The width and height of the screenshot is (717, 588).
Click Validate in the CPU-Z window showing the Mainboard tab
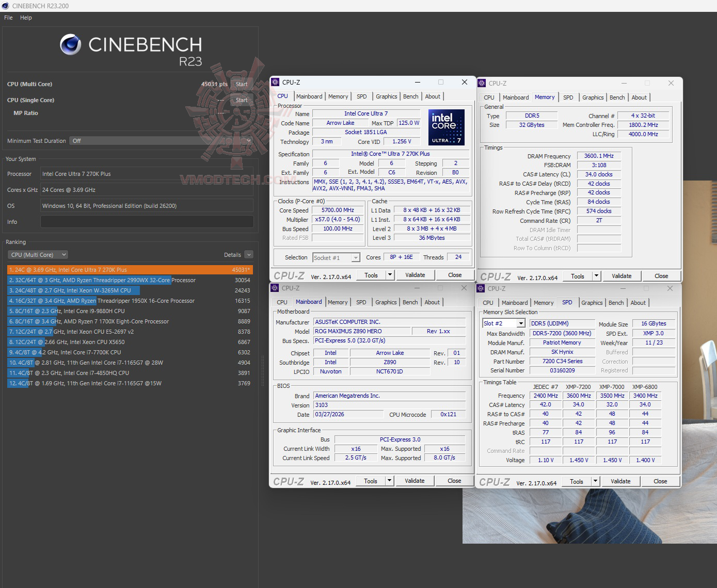point(415,481)
